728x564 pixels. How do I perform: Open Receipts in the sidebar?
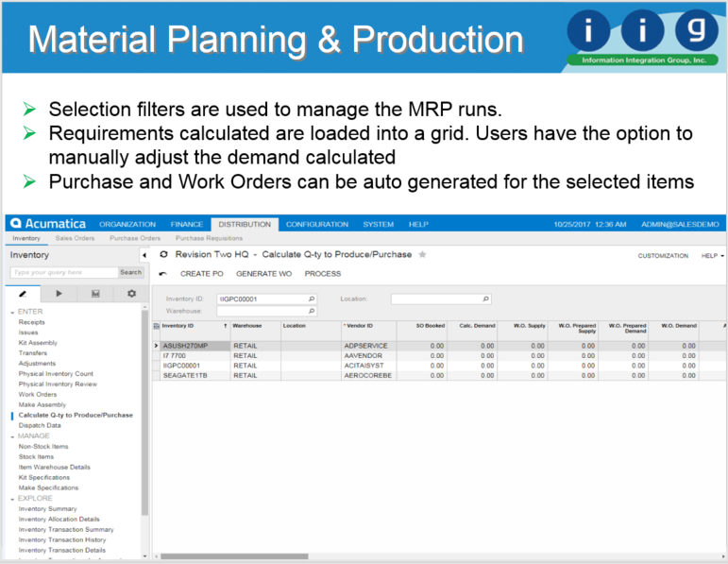[31, 322]
